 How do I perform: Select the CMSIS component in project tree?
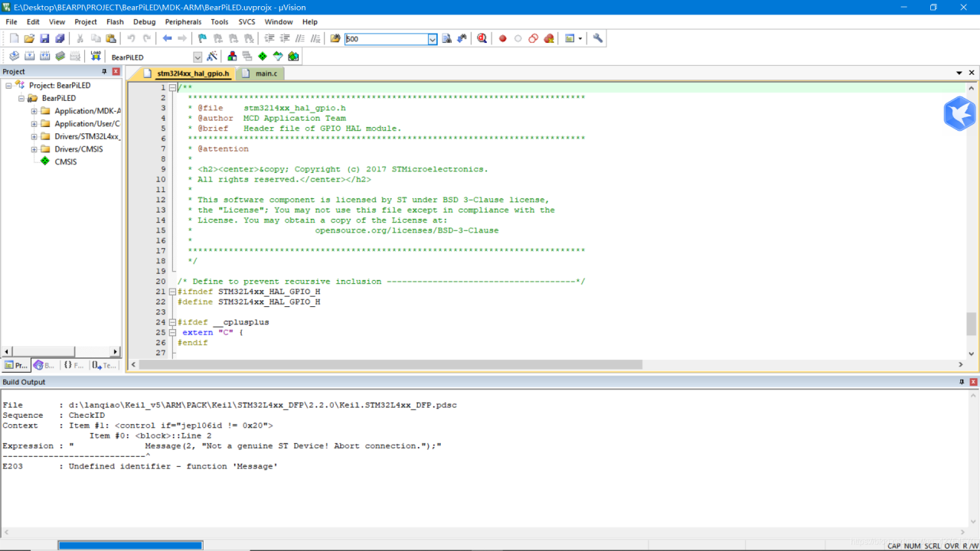[65, 161]
